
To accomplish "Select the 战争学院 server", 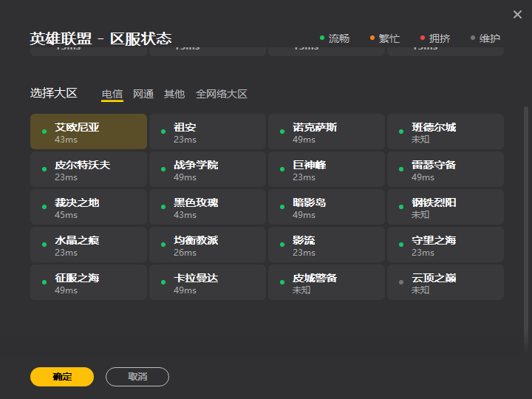I will (208, 169).
